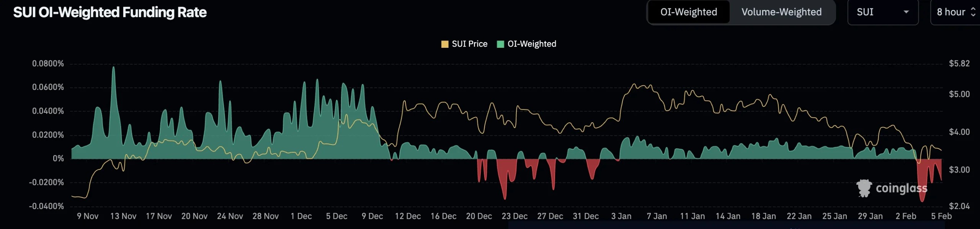
Task: Switch to Volume-Weighted tab
Action: [x=781, y=12]
